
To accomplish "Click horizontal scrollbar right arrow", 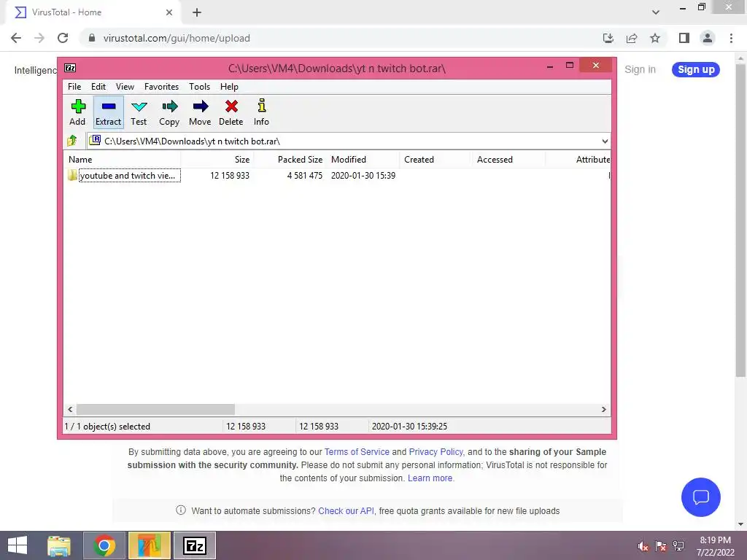I will pos(603,409).
